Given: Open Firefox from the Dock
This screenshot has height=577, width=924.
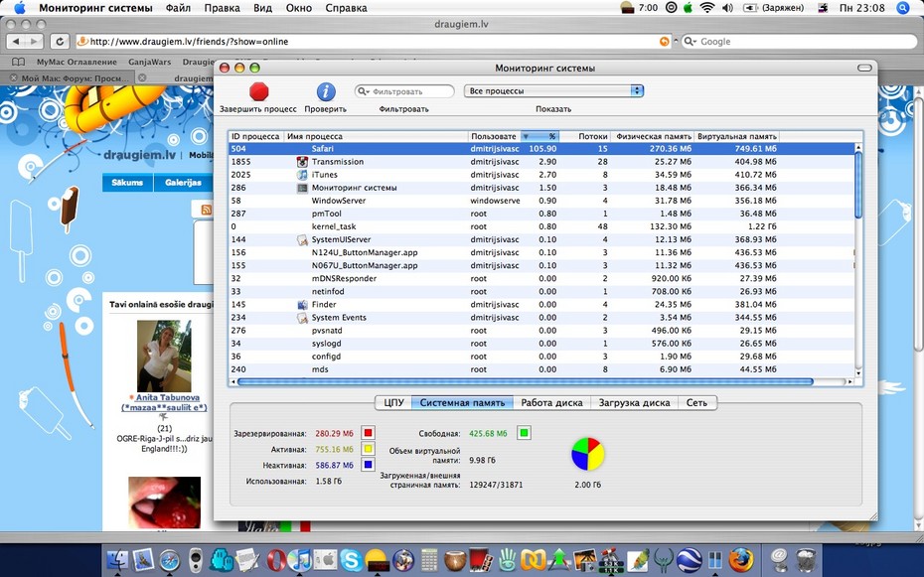Looking at the screenshot, I should point(740,559).
